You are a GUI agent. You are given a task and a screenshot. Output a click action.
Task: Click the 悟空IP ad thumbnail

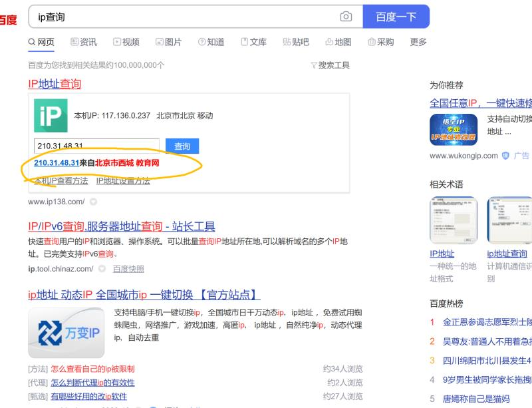[x=454, y=130]
